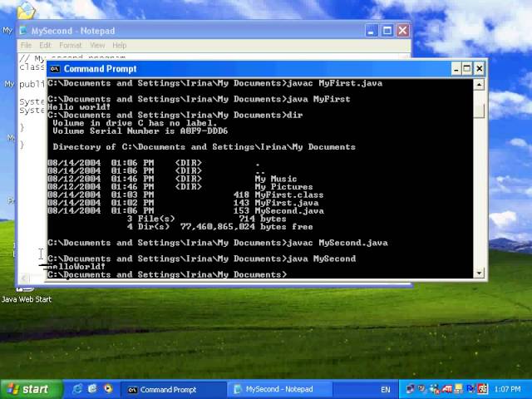Viewport: 532px width, 399px height.
Task: Click 'Volume in drive C has no label.' line
Action: [135, 123]
